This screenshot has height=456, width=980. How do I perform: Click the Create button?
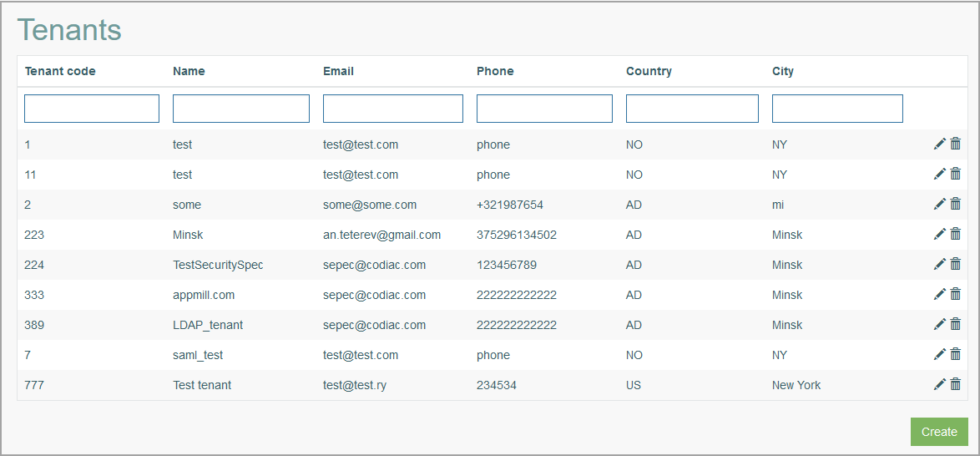tap(939, 433)
